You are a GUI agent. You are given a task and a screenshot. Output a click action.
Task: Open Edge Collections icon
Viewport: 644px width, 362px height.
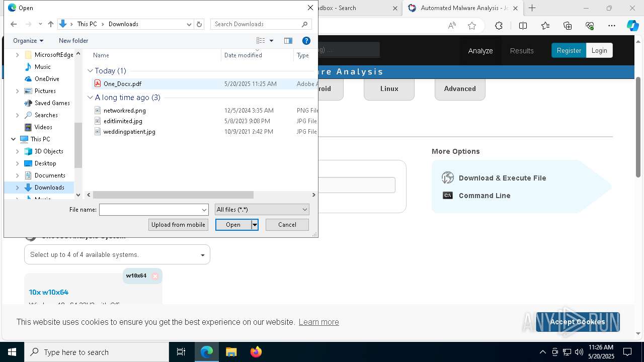tap(568, 26)
